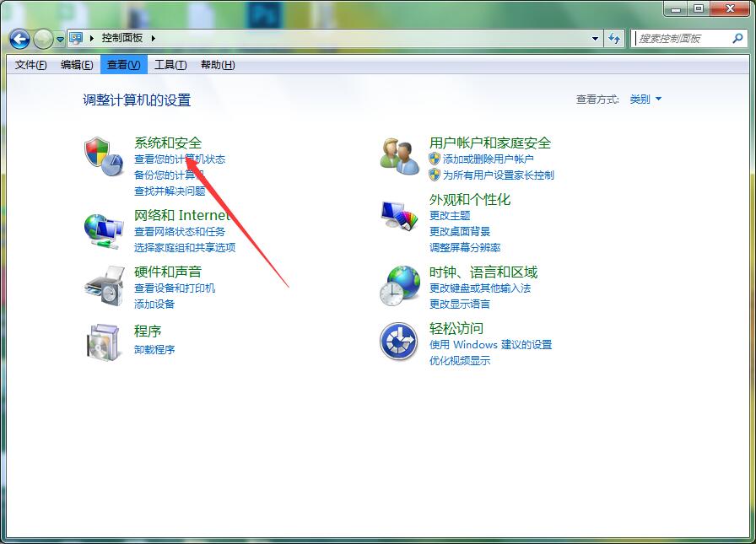Click the Control Panel icon in address bar
The width and height of the screenshot is (756, 544).
(76, 38)
